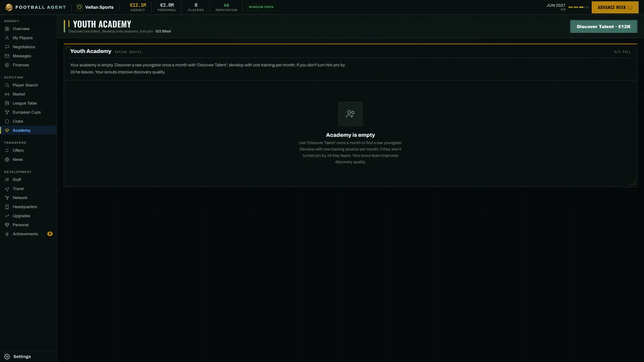Open Overview via its grid icon
The height and width of the screenshot is (362, 644).
click(7, 29)
